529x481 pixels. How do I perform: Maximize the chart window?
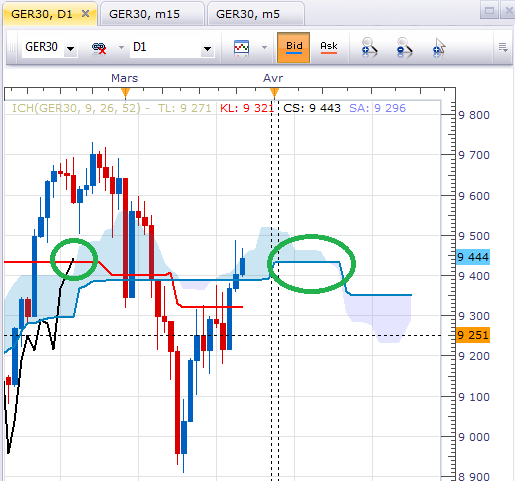point(489,11)
